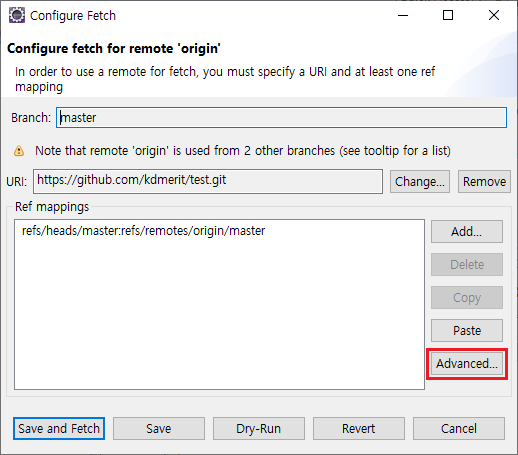Click the Remove URI button
The image size is (518, 455).
coord(484,182)
